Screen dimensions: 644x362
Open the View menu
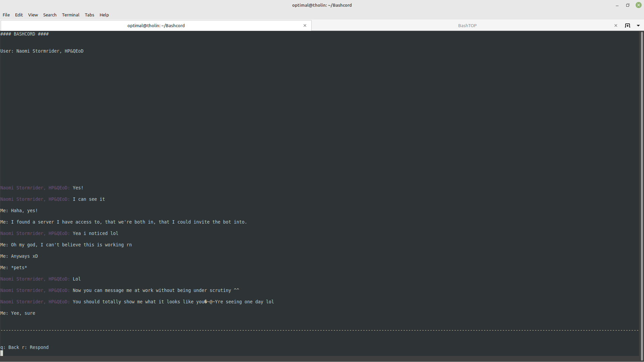click(33, 15)
